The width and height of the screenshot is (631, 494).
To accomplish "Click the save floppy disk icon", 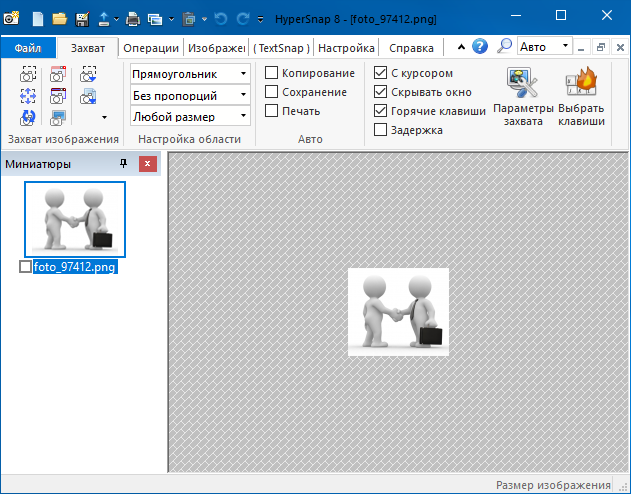I will point(81,17).
